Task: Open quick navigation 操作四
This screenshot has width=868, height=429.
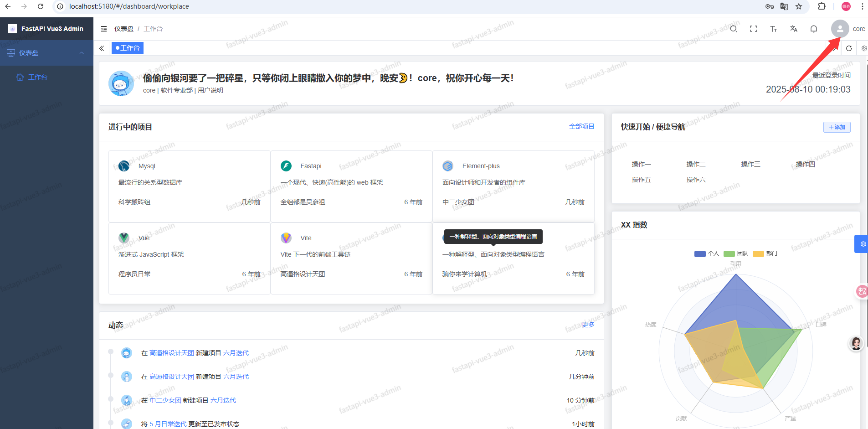Action: pyautogui.click(x=806, y=164)
